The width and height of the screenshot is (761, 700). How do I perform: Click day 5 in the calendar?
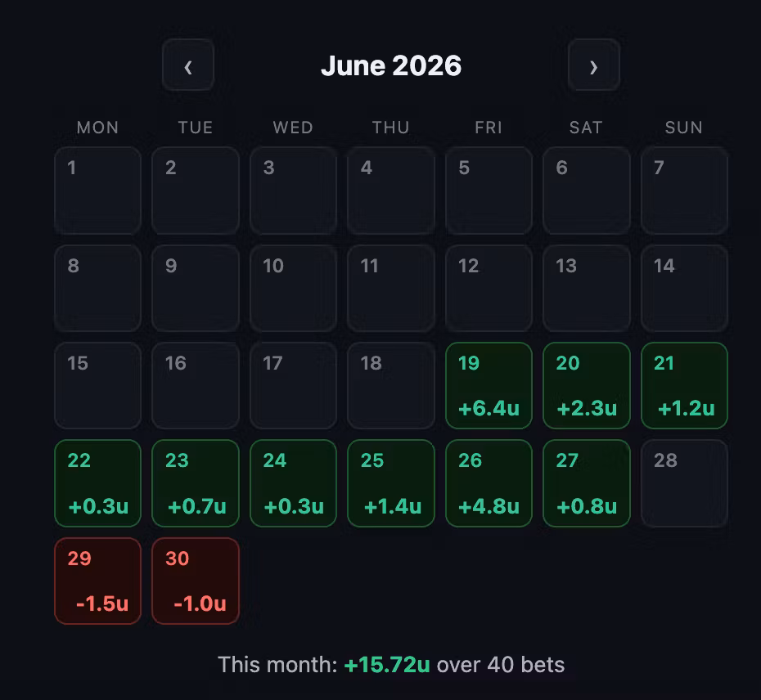pyautogui.click(x=489, y=191)
